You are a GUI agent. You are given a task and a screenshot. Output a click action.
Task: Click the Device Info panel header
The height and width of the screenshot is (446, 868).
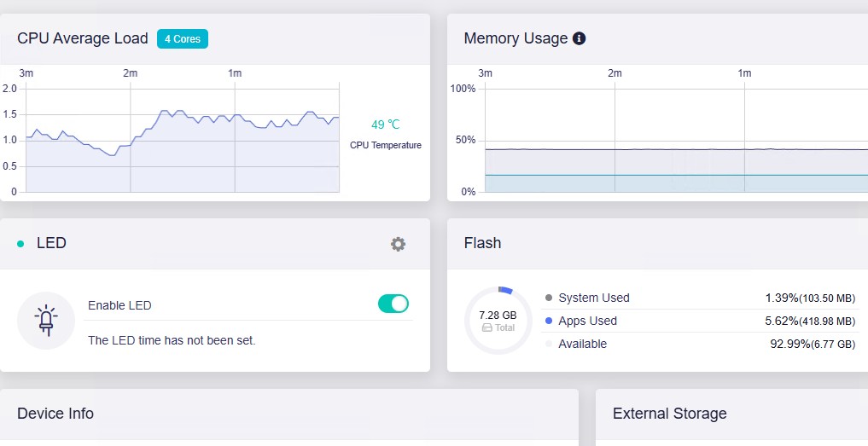(55, 414)
